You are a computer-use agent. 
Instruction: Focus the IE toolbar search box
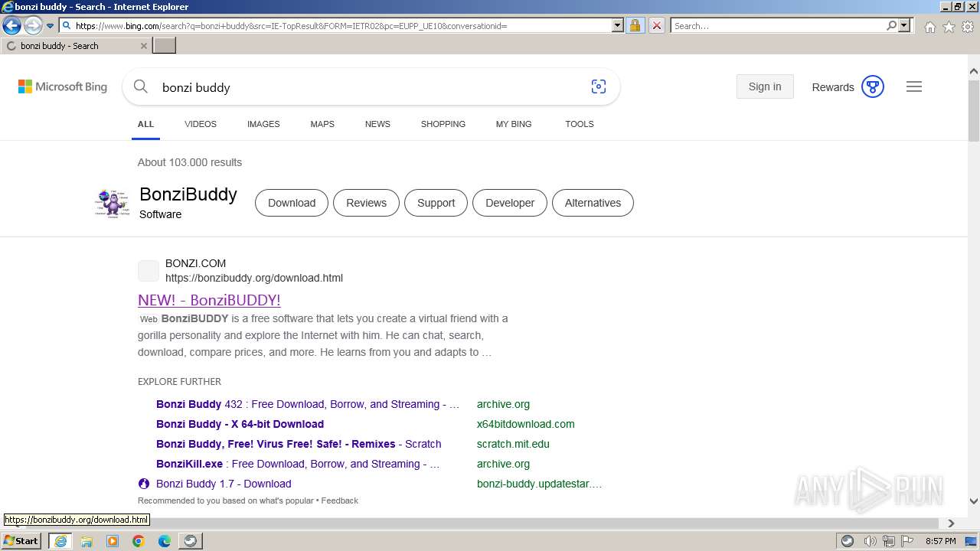(x=778, y=25)
